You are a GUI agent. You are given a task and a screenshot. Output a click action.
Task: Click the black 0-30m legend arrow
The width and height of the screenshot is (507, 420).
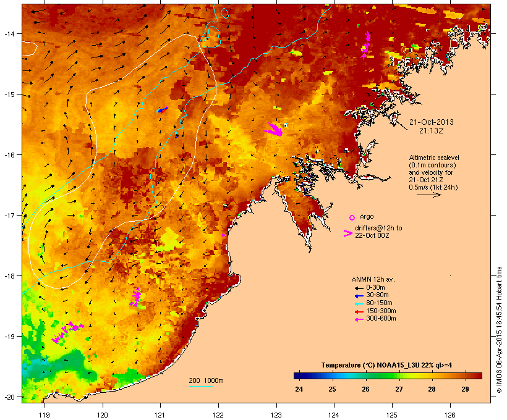pyautogui.click(x=359, y=288)
